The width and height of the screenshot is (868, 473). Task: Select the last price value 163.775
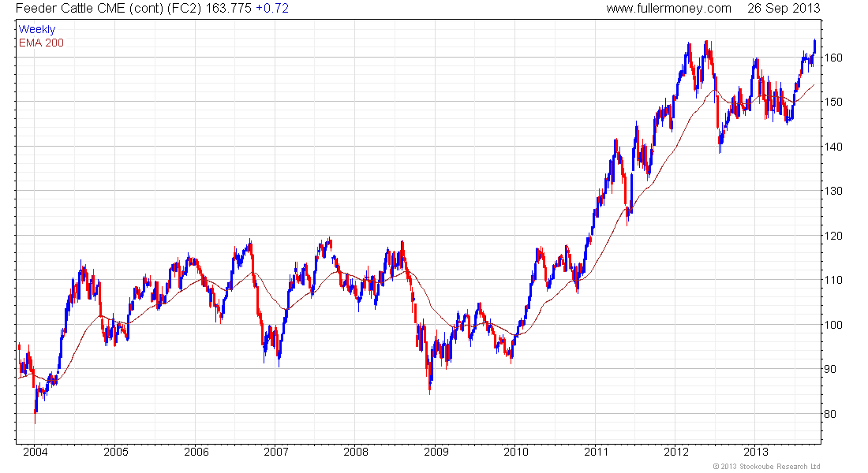(229, 9)
